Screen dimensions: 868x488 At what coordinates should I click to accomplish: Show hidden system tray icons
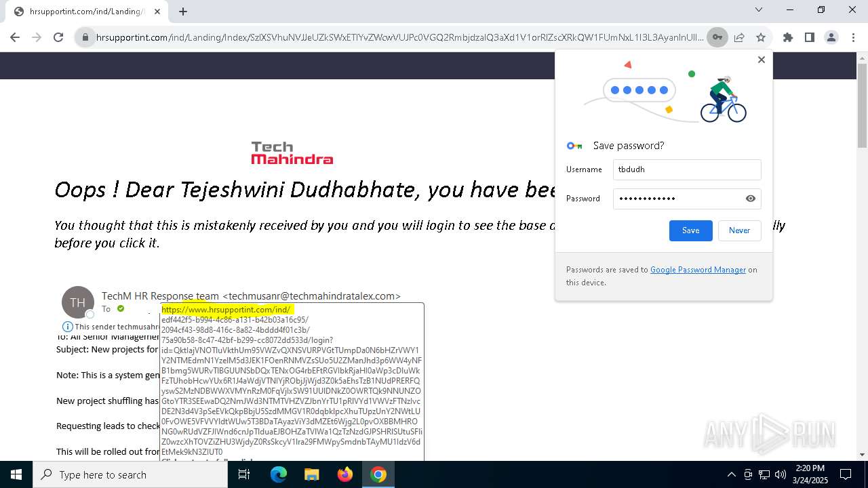point(731,474)
